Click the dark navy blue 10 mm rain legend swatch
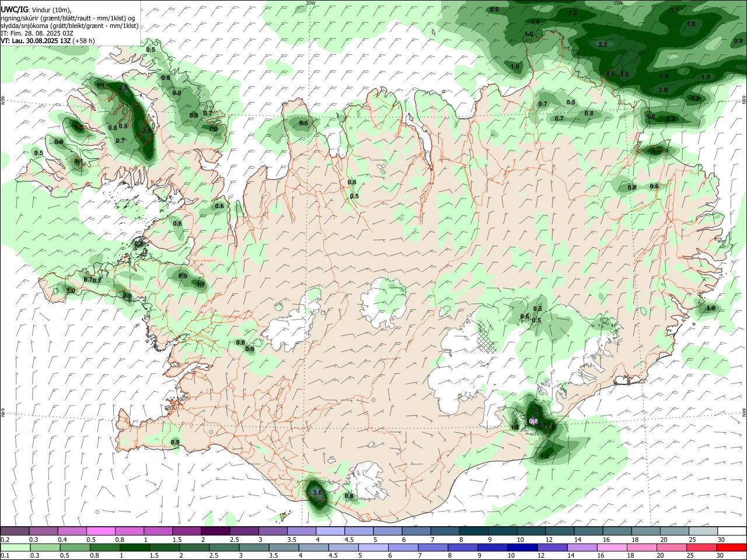Viewport: 747px width, 560px height. click(x=522, y=547)
